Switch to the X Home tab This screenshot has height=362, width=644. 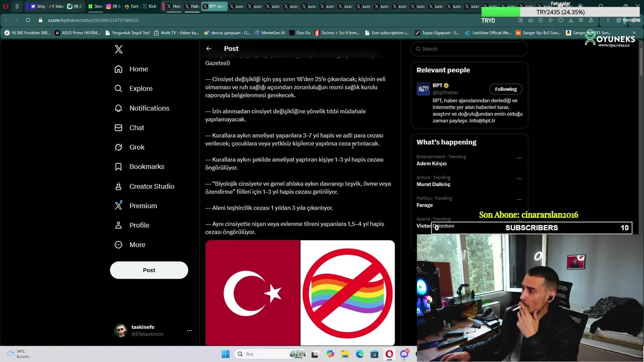[173, 7]
